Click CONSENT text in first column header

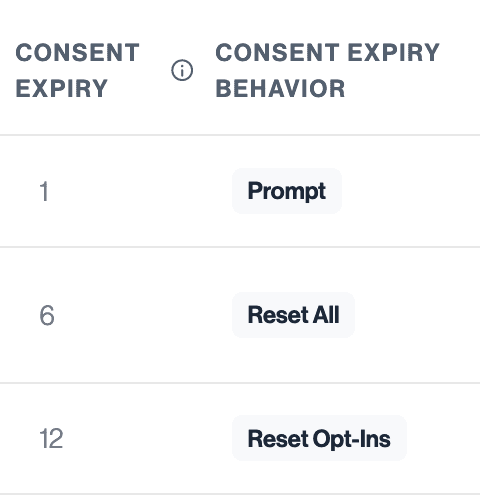(x=77, y=53)
